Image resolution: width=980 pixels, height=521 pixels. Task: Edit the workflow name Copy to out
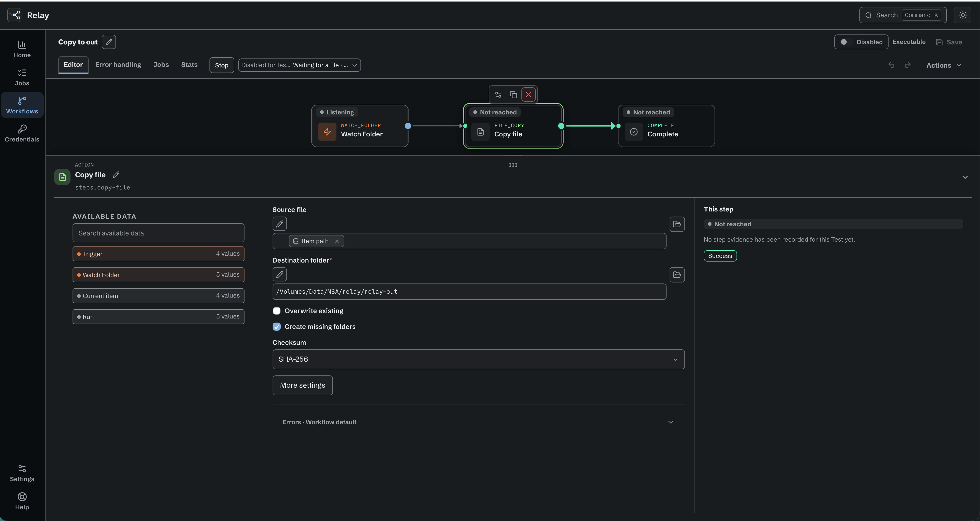click(109, 42)
